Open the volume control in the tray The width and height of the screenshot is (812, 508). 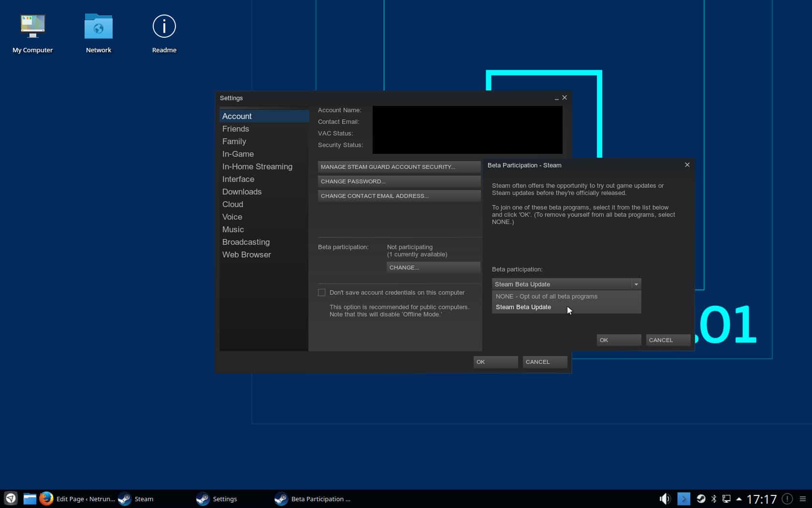tap(665, 498)
